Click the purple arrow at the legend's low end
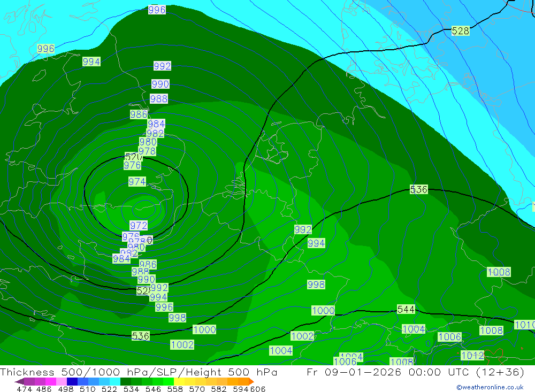The image size is (535, 392). 19,381
